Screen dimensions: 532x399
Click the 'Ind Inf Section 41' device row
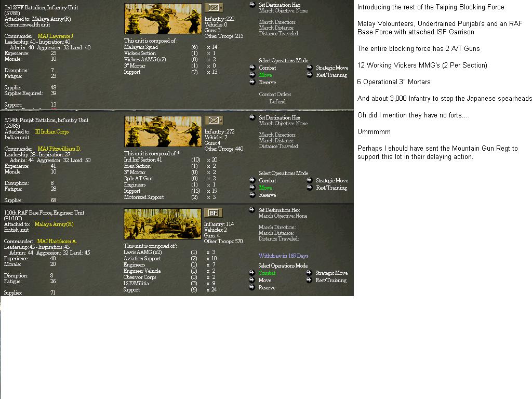(x=170, y=159)
